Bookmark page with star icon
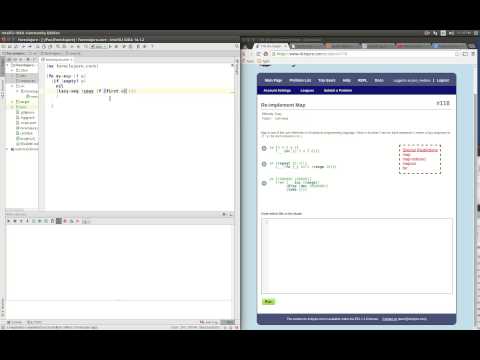 tap(457, 54)
